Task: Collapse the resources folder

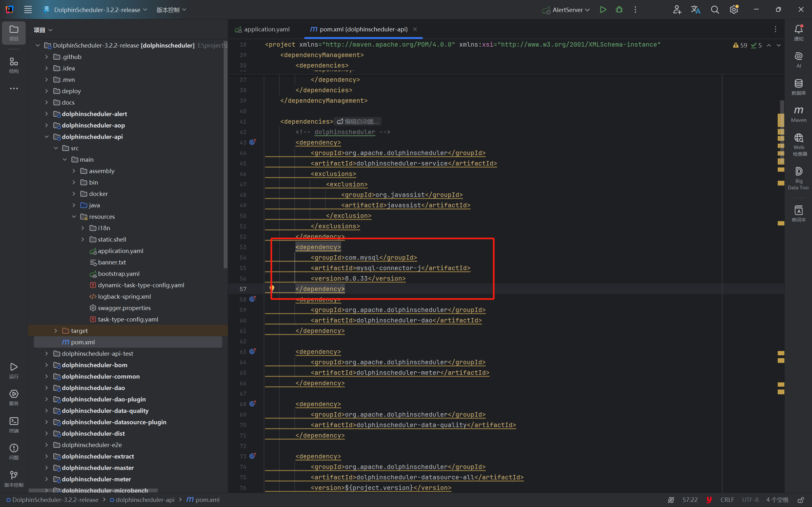Action: 74,216
